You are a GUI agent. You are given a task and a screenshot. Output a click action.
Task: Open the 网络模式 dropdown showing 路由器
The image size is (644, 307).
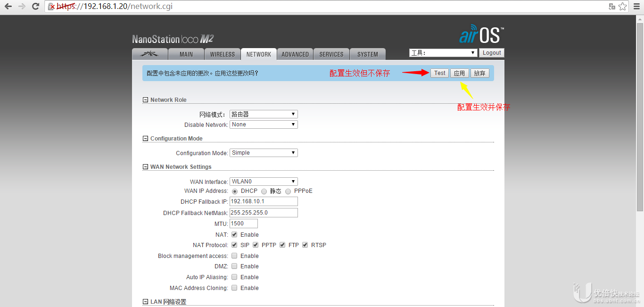coord(264,114)
